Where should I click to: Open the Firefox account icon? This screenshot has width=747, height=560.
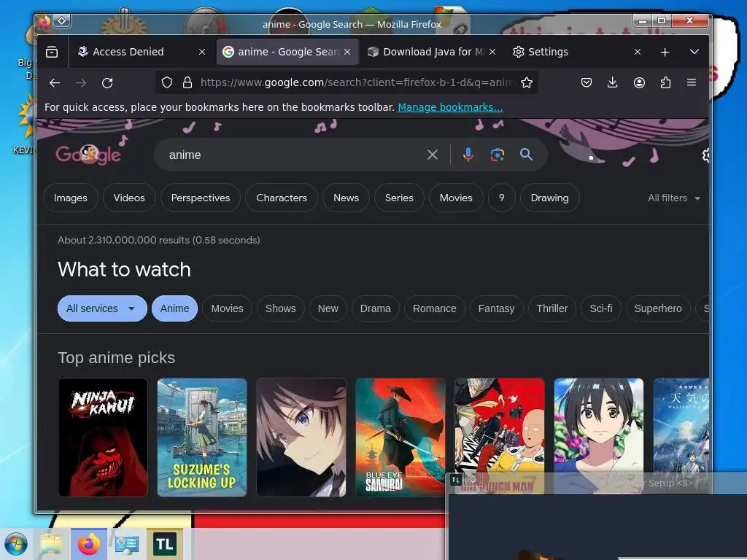639,83
